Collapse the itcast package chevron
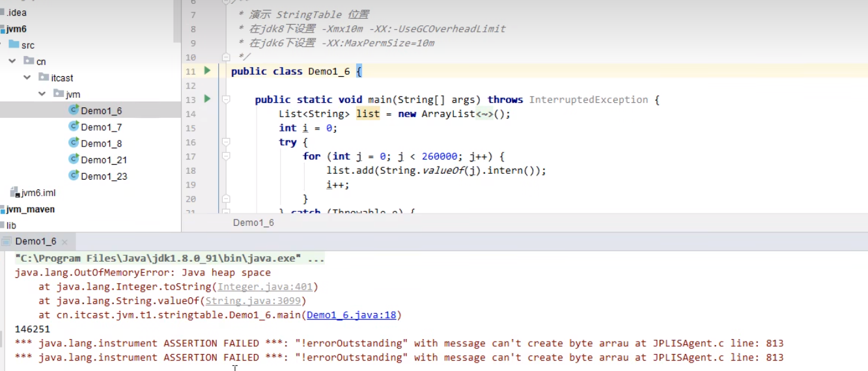This screenshot has height=371, width=868. pos(27,77)
